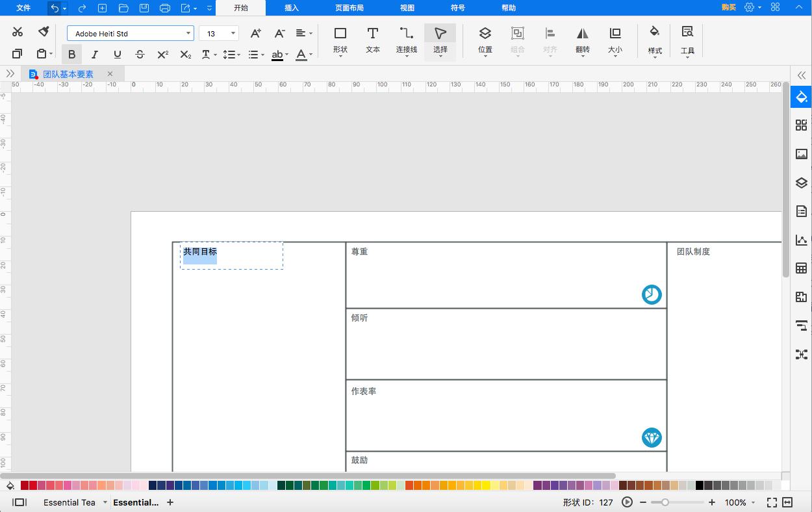Toggle underline formatting
Screen dimensions: 812x512
click(118, 55)
